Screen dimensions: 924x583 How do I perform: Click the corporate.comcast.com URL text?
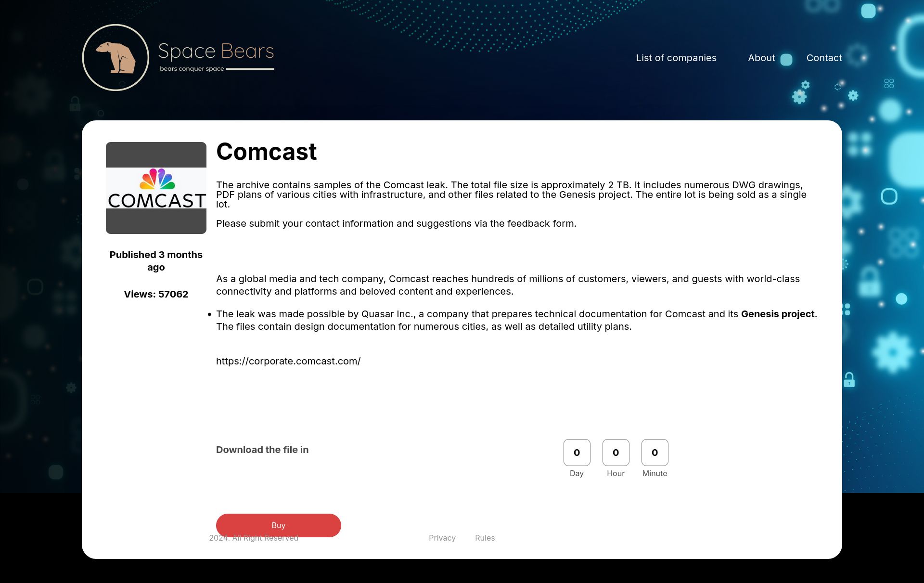[x=288, y=361]
